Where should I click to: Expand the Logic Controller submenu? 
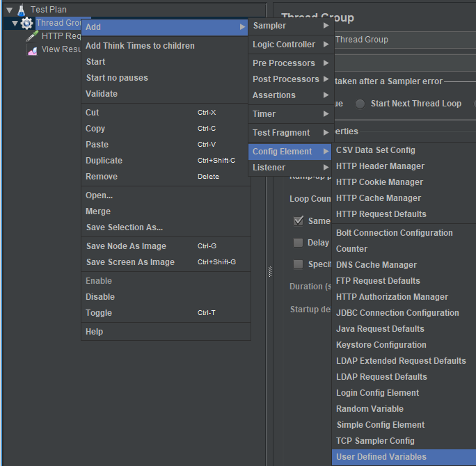pos(291,45)
